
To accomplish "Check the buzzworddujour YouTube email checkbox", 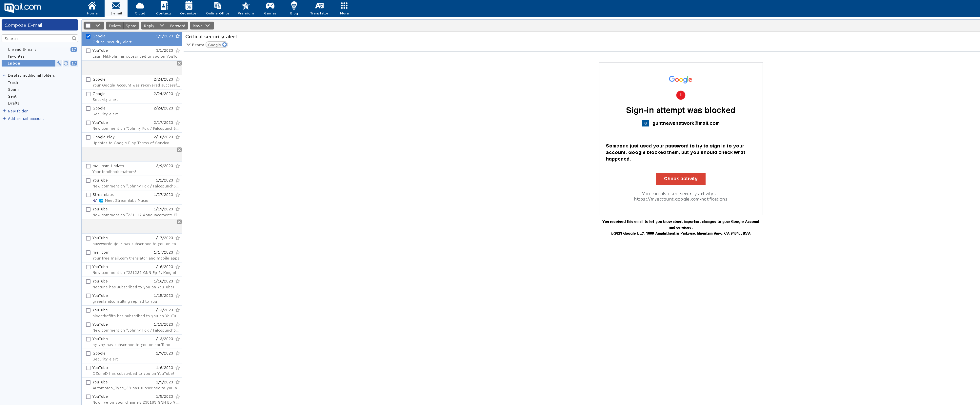I will coord(88,238).
